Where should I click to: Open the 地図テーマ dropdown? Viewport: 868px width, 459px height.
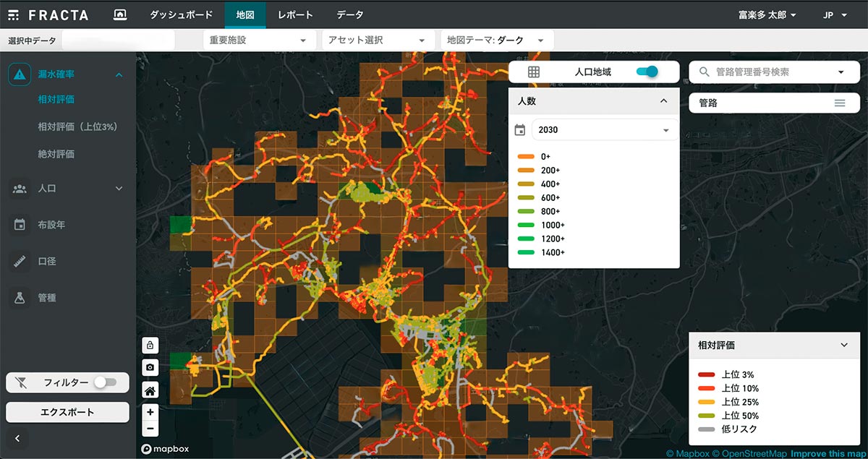pos(496,40)
